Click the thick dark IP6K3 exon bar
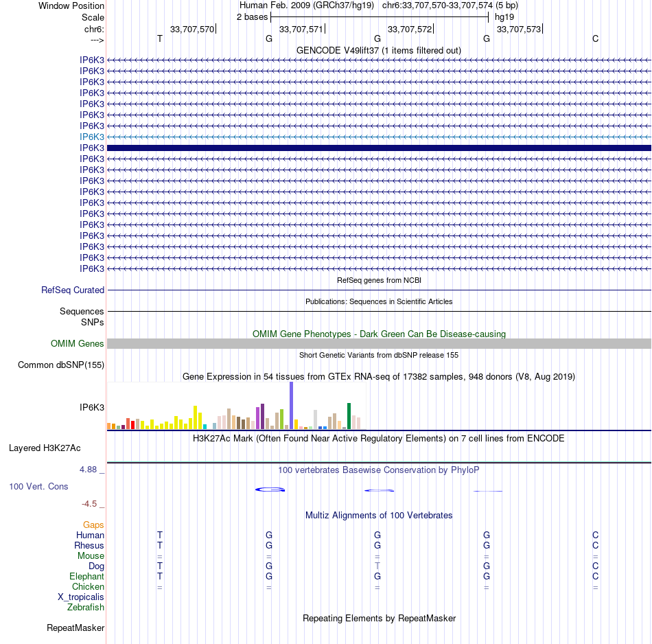 point(379,148)
